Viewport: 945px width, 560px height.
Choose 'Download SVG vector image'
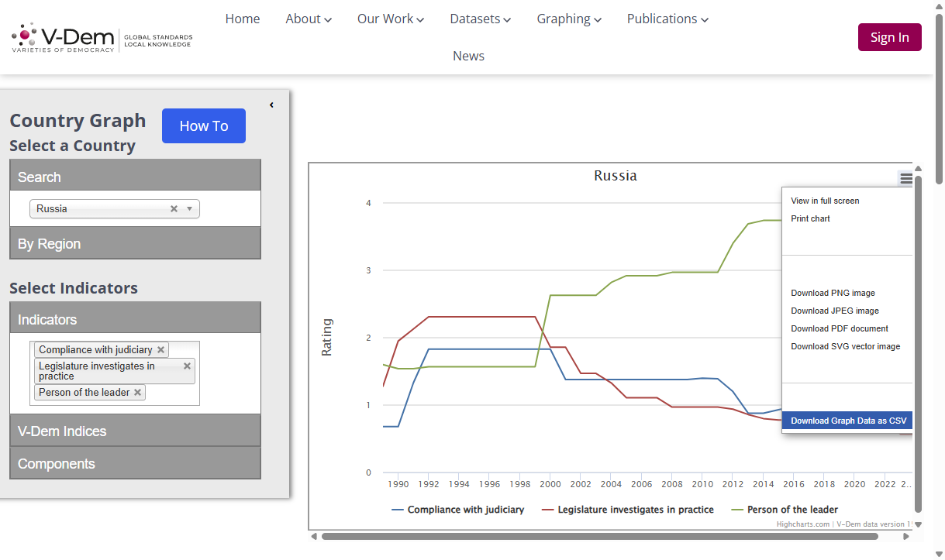coord(847,346)
